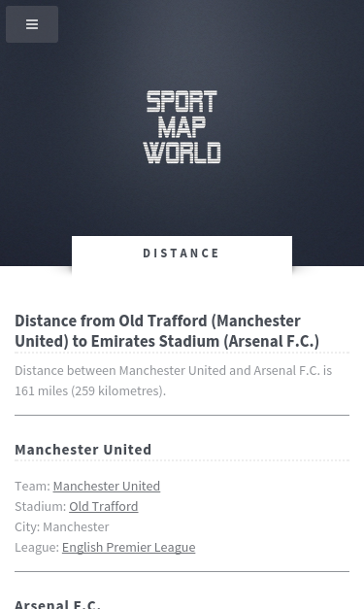The width and height of the screenshot is (364, 609).
Task: Follow the Old Trafford stadium link
Action: coord(104,506)
